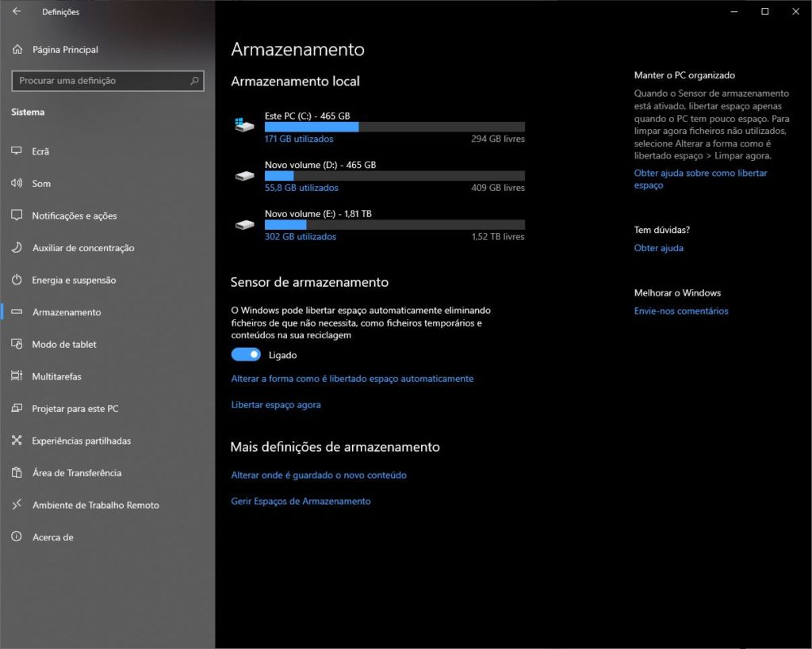Image resolution: width=812 pixels, height=649 pixels.
Task: Open Alterar onde é guardado o novo conteúdo
Action: click(x=319, y=475)
